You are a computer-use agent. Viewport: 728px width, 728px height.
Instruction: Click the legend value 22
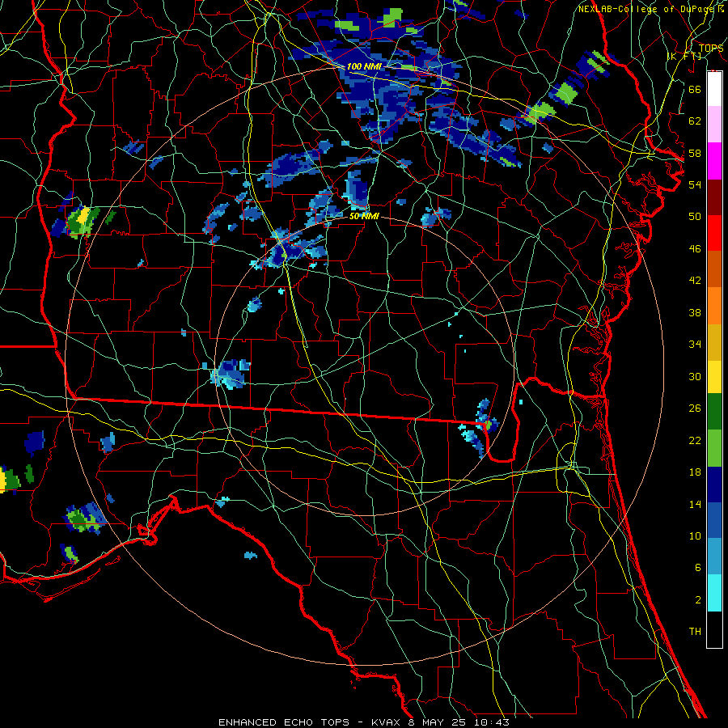point(695,440)
